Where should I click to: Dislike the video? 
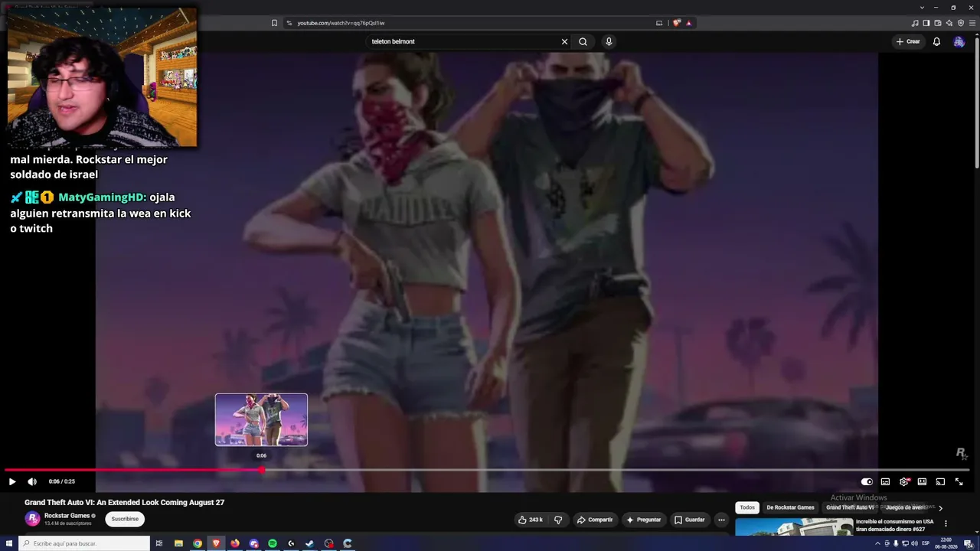pos(558,520)
